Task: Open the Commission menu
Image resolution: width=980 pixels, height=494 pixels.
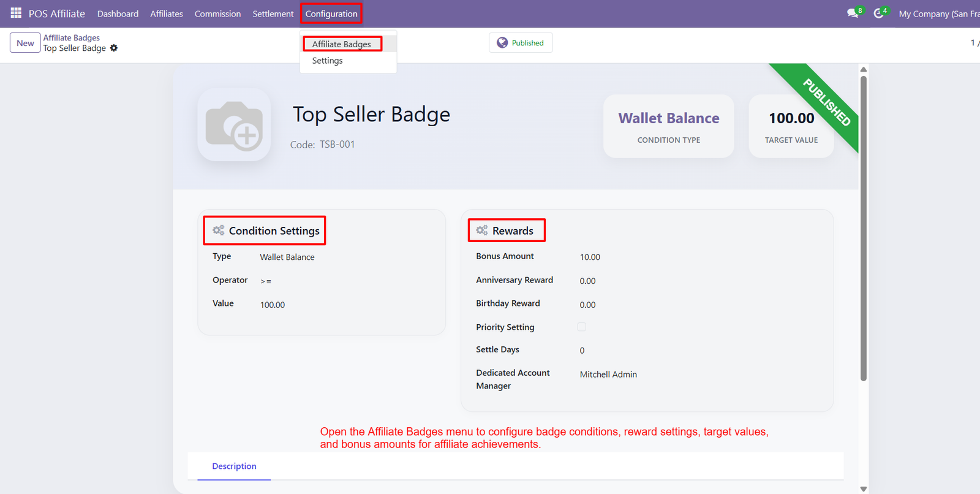Action: (217, 13)
